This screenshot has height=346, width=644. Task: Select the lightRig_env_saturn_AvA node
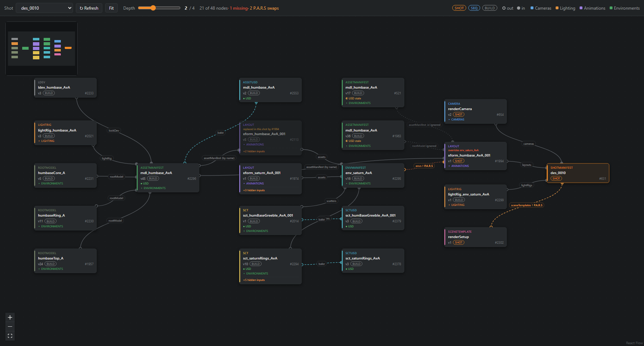pyautogui.click(x=475, y=197)
